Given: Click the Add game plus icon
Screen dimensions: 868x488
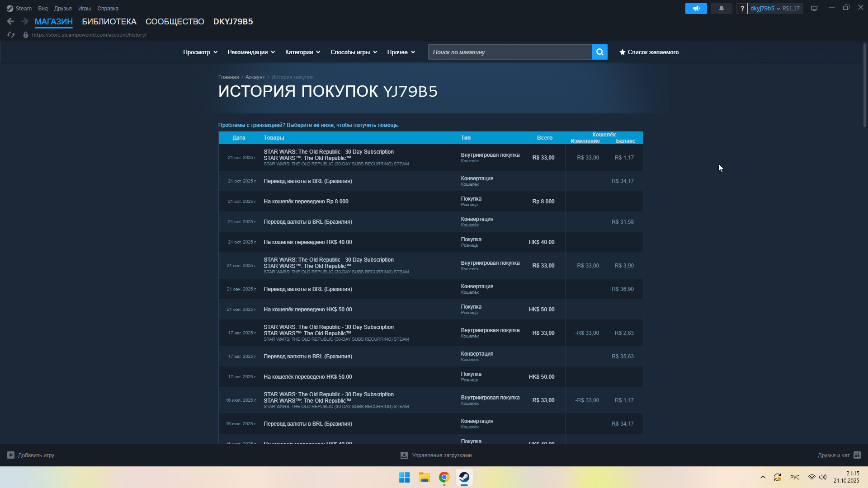Looking at the screenshot, I should 11,455.
